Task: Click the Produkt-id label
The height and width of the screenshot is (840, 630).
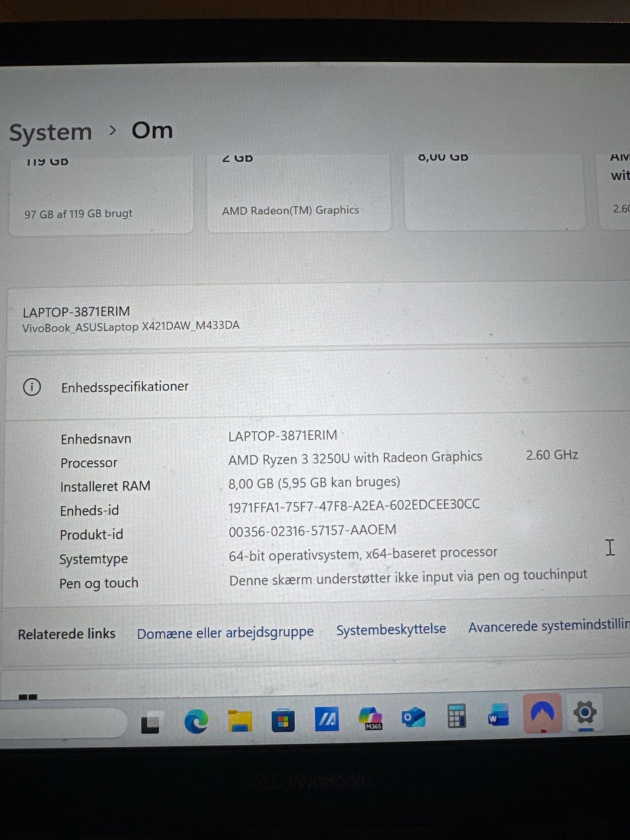Action: coord(91,535)
